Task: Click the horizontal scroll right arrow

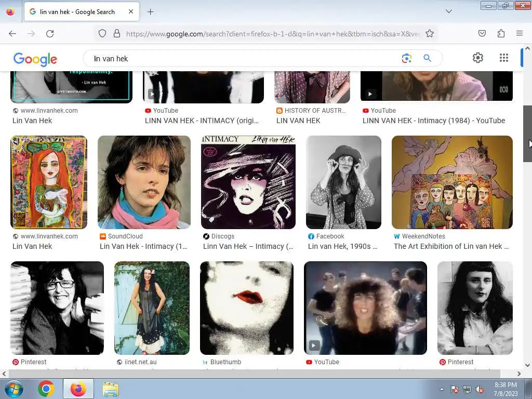Action: [519, 374]
